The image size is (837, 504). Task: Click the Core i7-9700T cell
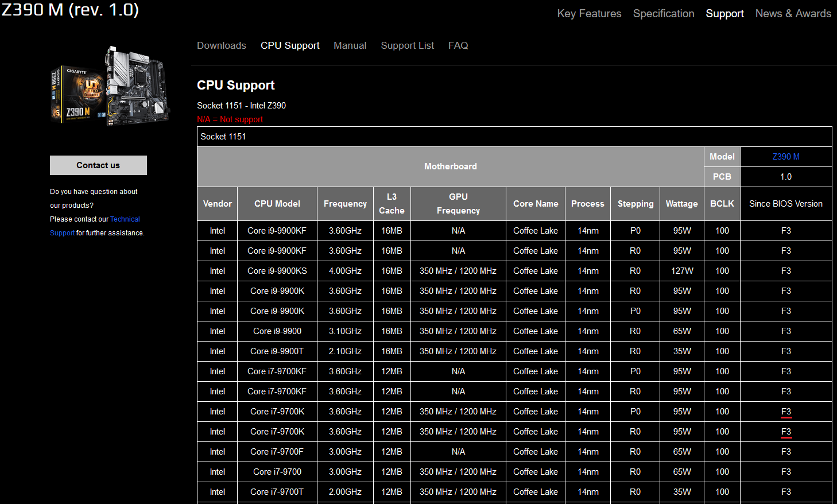pyautogui.click(x=277, y=492)
